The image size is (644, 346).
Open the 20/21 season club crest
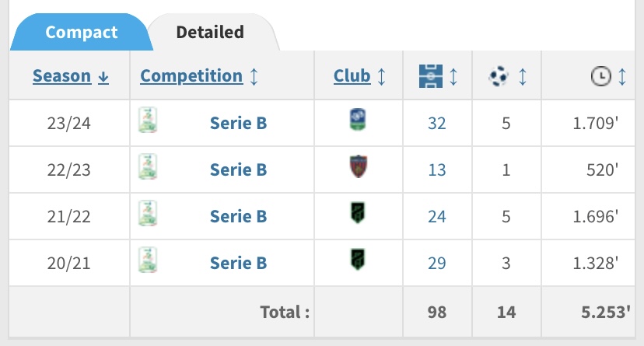coord(358,260)
